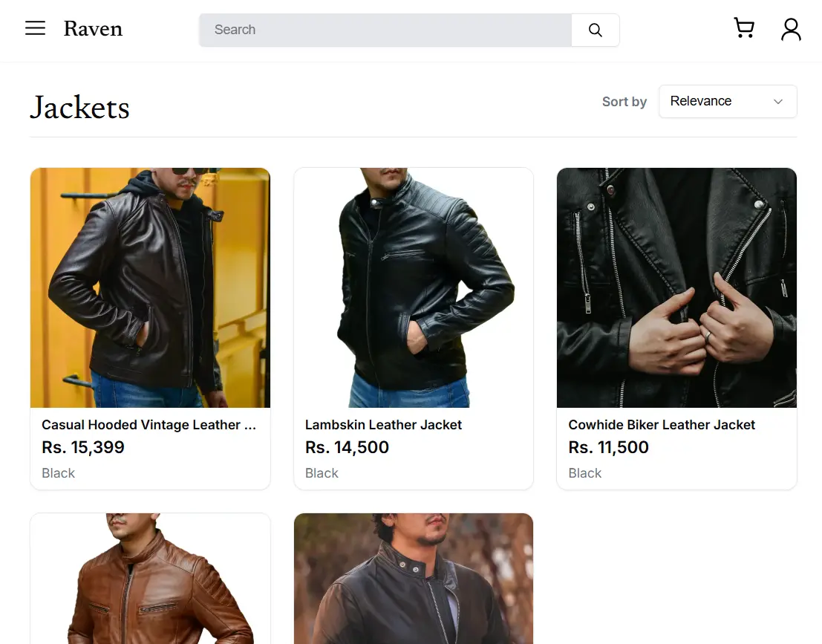Open the shopping cart
822x644 pixels.
pyautogui.click(x=744, y=27)
